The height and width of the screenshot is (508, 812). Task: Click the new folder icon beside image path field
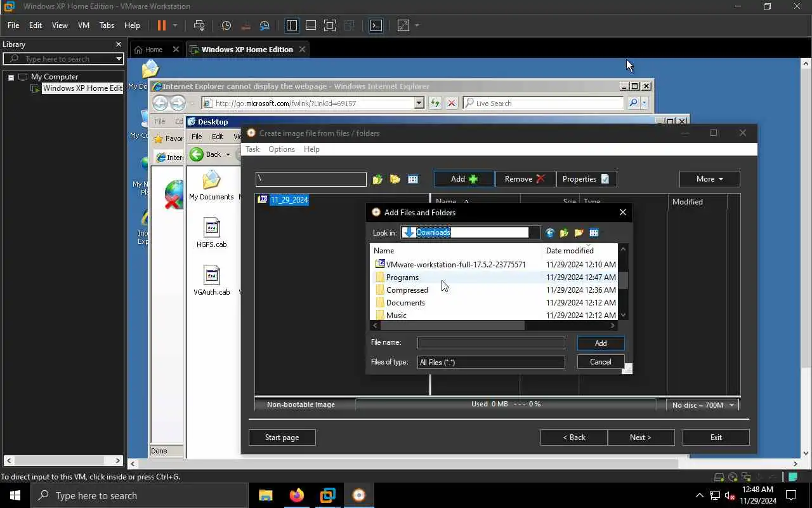point(395,180)
